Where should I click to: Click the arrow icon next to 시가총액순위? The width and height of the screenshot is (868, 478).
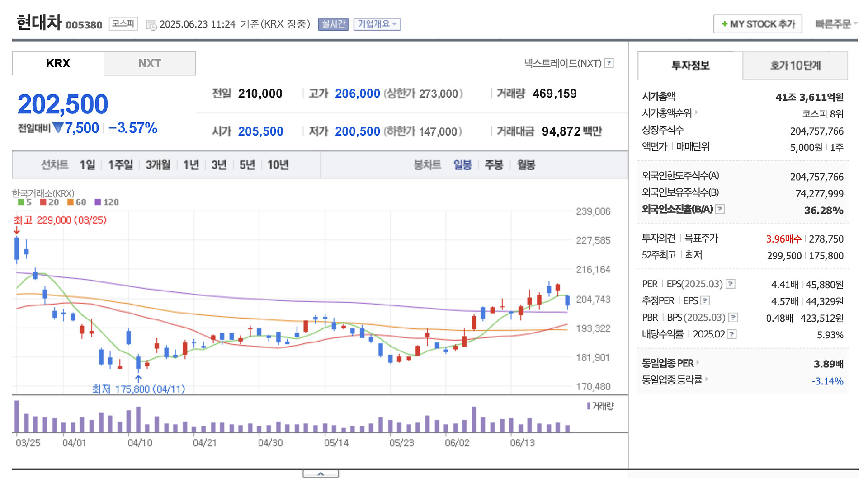point(697,112)
